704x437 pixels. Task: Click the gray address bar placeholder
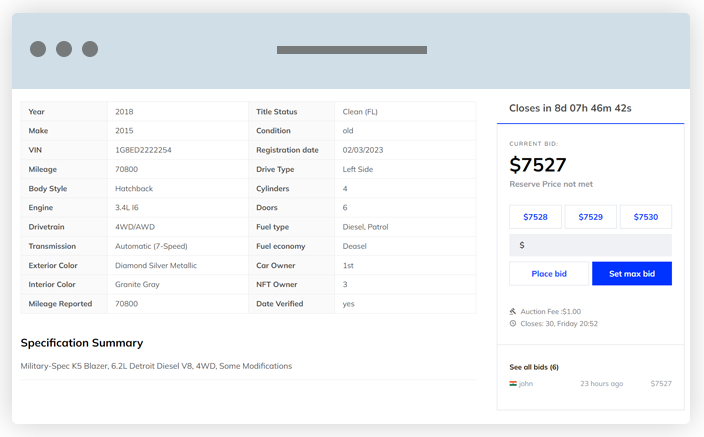click(x=352, y=50)
